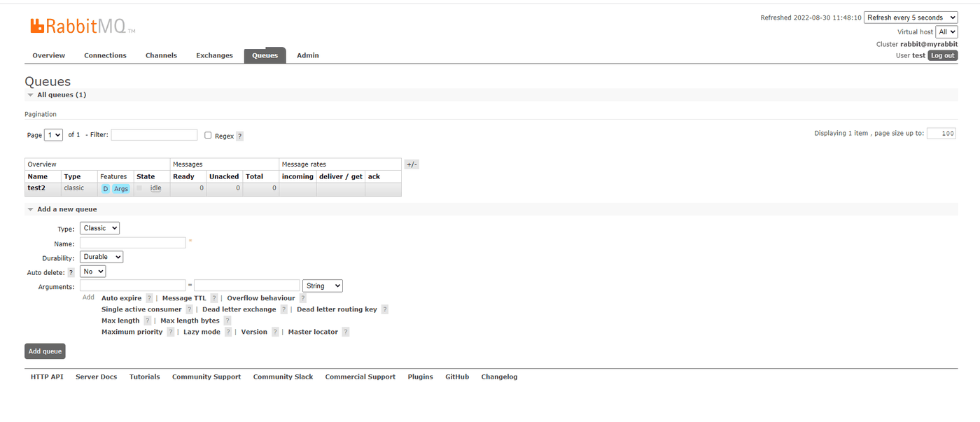The image size is (980, 422).
Task: Open Single active consumer help icon
Action: 189,309
